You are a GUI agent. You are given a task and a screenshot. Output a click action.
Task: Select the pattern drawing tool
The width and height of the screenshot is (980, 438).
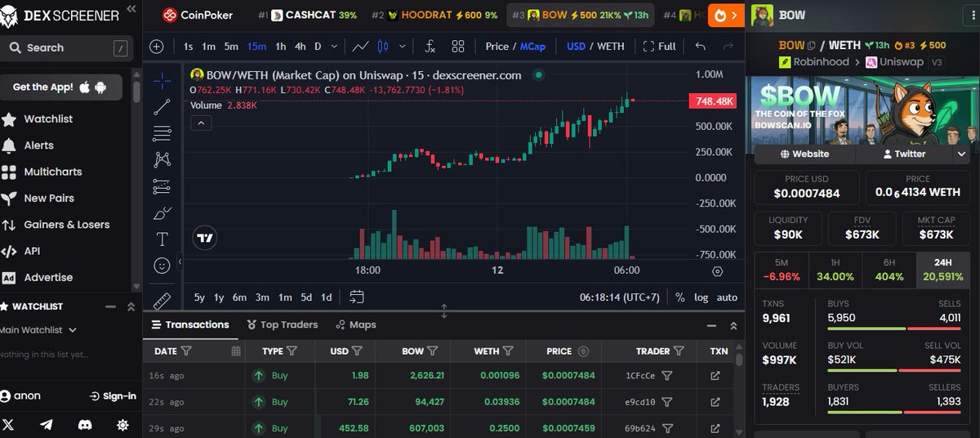click(162, 159)
